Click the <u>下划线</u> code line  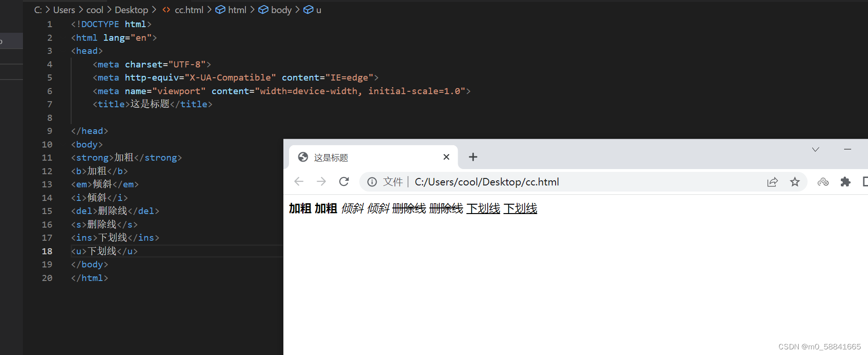coord(104,251)
